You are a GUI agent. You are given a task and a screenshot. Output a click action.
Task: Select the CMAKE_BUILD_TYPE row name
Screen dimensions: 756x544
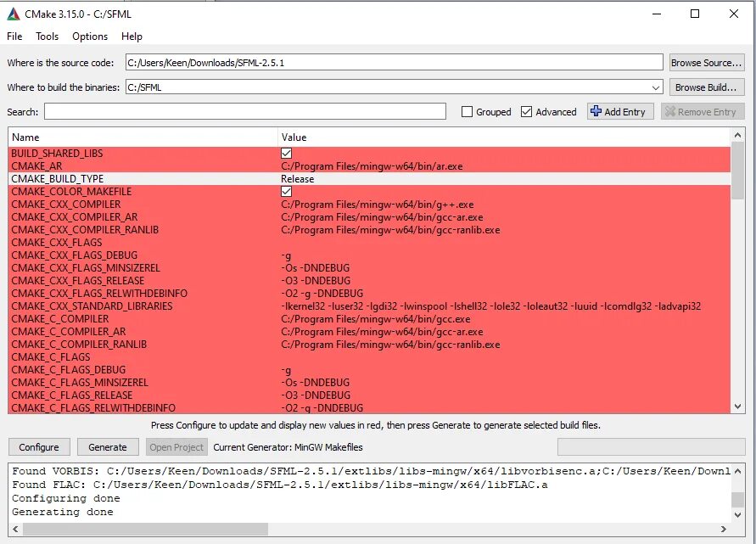coord(58,179)
